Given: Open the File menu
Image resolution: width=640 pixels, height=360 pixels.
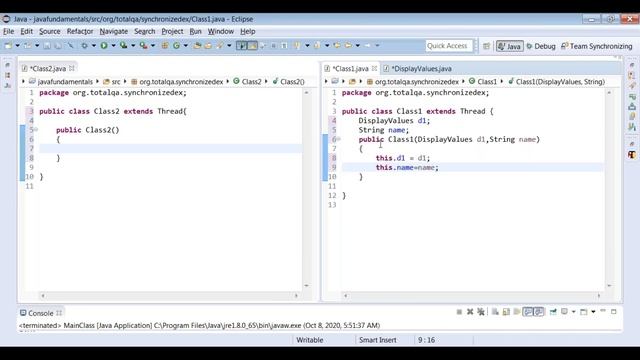Looking at the screenshot, I should tap(8, 31).
